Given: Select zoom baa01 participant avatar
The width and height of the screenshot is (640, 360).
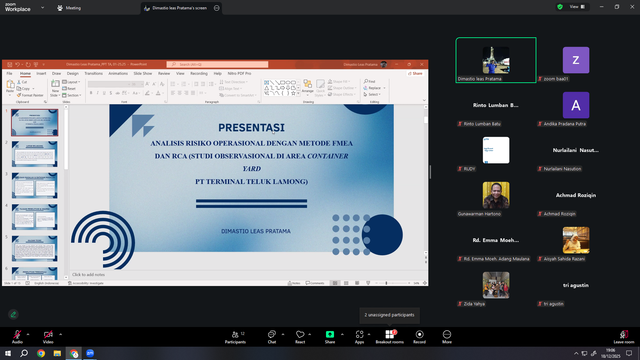Looking at the screenshot, I should coord(576,60).
